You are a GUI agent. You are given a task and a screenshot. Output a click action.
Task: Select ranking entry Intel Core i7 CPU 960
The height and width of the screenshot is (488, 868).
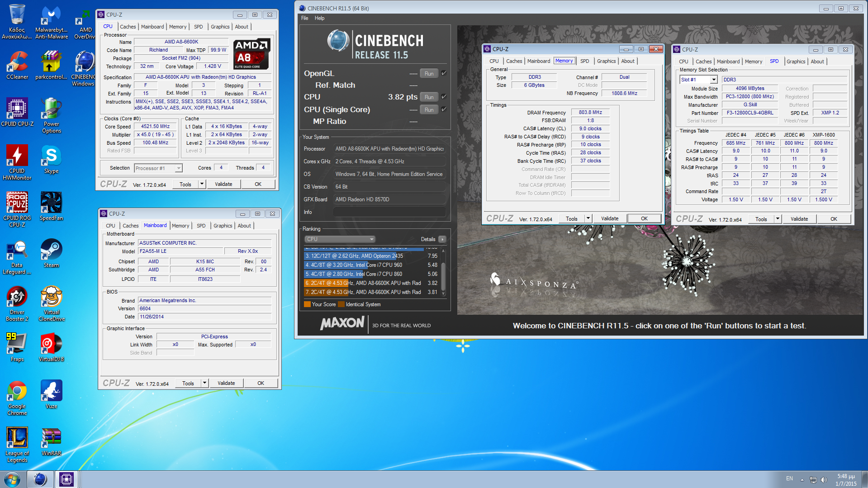click(x=371, y=265)
